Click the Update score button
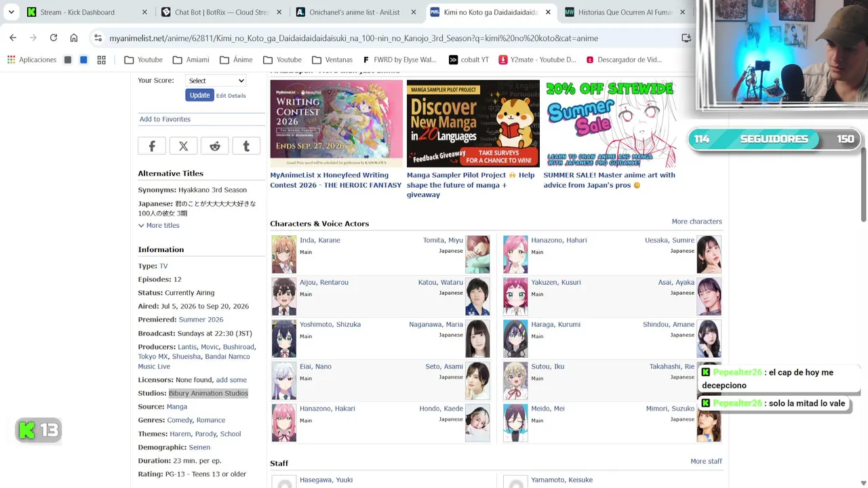 [x=199, y=96]
